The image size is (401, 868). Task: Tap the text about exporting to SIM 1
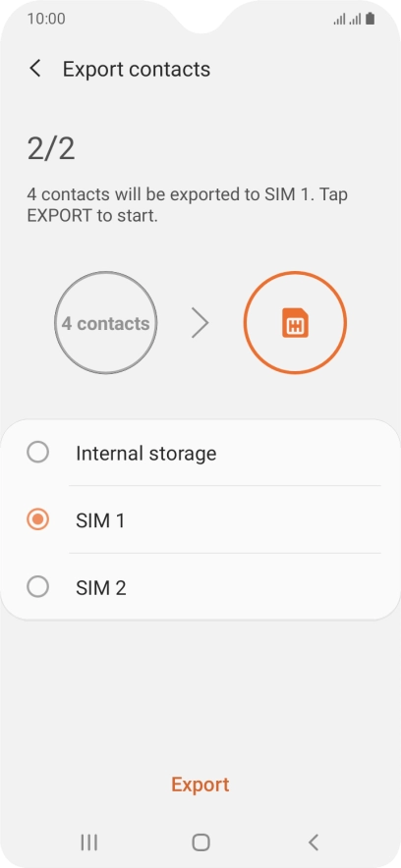pos(187,205)
